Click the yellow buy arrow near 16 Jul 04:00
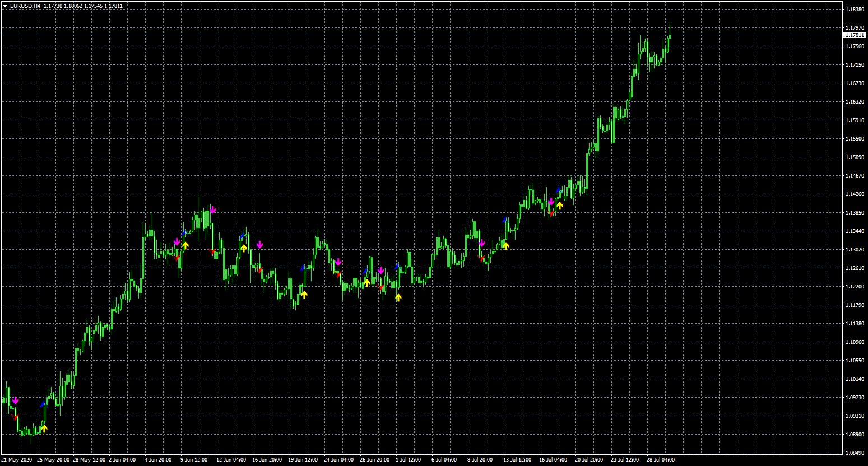 (559, 206)
